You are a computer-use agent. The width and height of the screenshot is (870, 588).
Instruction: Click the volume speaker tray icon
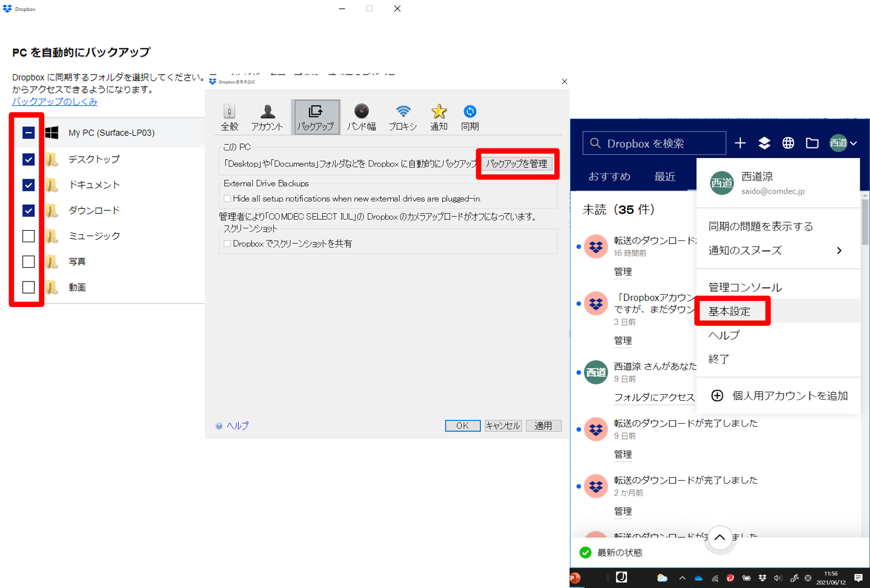pyautogui.click(x=778, y=578)
